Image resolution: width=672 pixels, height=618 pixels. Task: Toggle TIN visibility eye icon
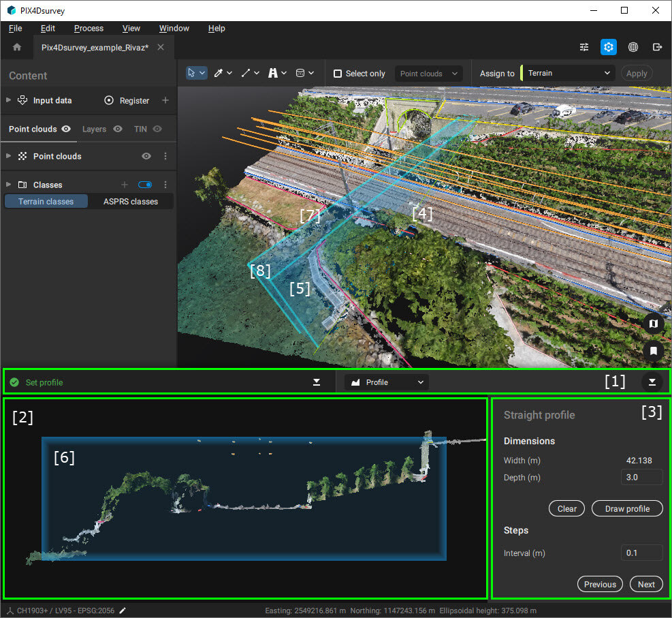[157, 129]
